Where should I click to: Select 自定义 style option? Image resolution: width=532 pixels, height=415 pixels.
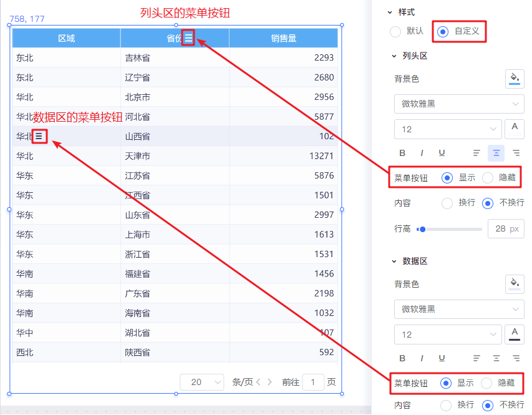(x=442, y=32)
